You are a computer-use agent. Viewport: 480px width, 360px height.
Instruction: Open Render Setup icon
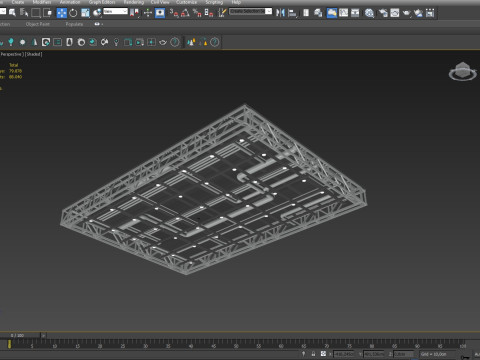pos(383,13)
